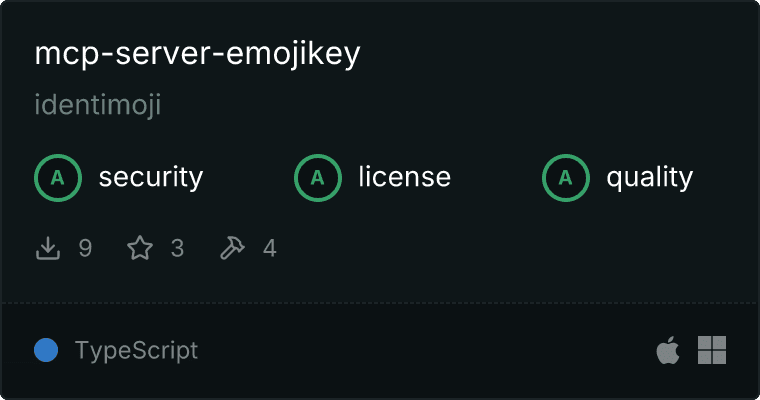Image resolution: width=760 pixels, height=400 pixels.
Task: Click the download count 9
Action: (x=85, y=248)
